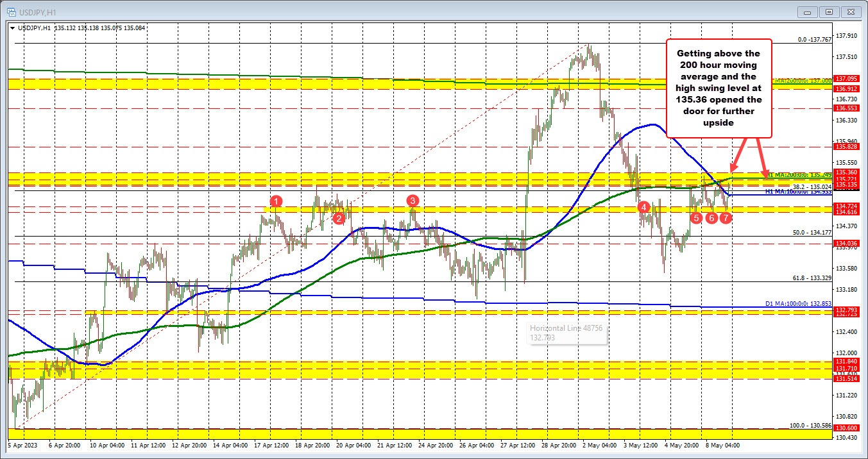
Task: Click the 131.220 price scale value
Action: click(847, 395)
